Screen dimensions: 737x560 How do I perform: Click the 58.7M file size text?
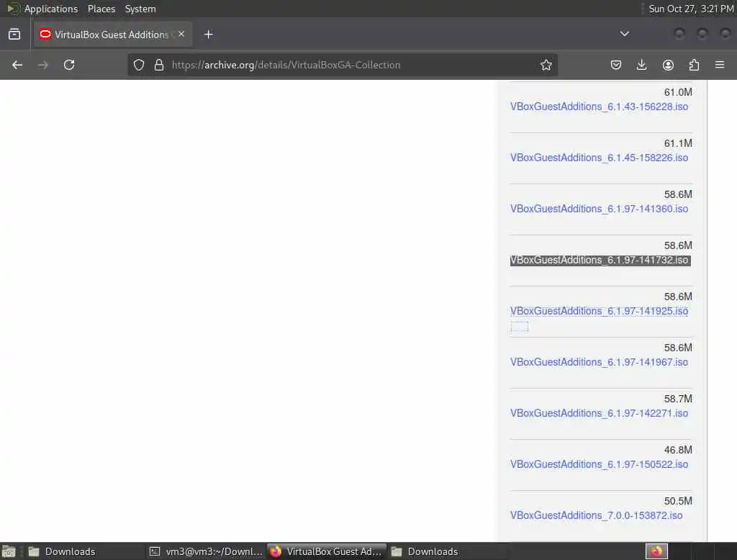(x=678, y=399)
